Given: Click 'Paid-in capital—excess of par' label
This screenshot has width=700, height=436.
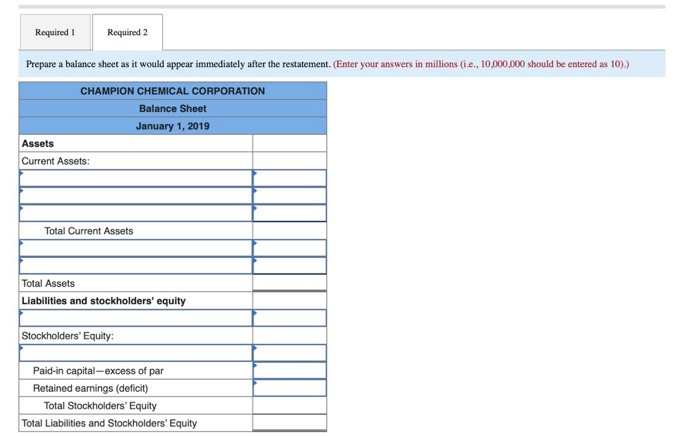Looking at the screenshot, I should pyautogui.click(x=98, y=371).
